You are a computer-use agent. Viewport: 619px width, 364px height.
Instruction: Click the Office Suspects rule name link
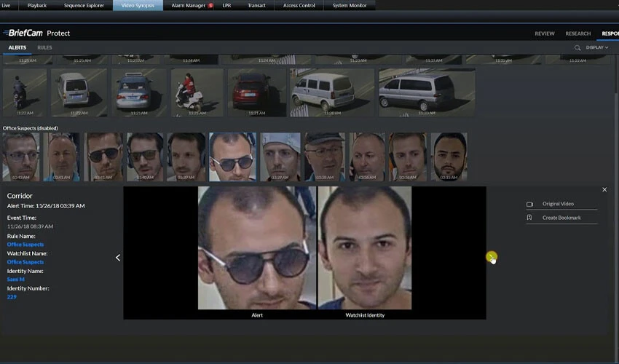point(25,245)
